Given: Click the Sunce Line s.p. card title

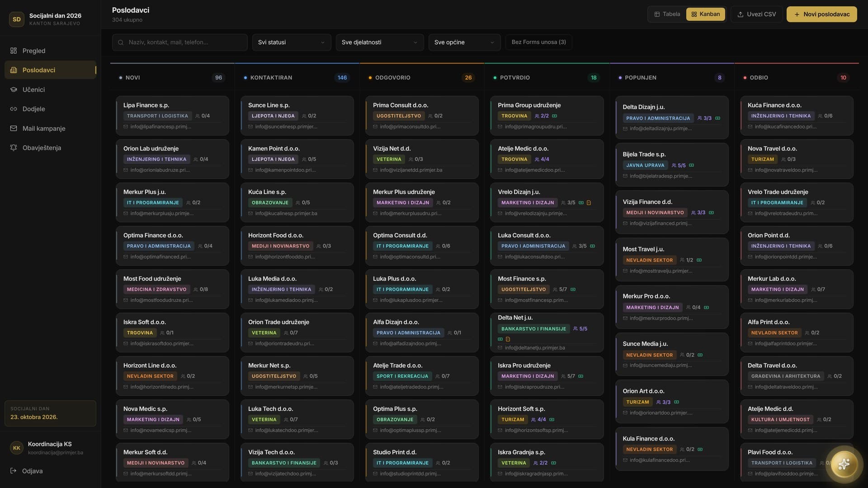Looking at the screenshot, I should (x=269, y=105).
